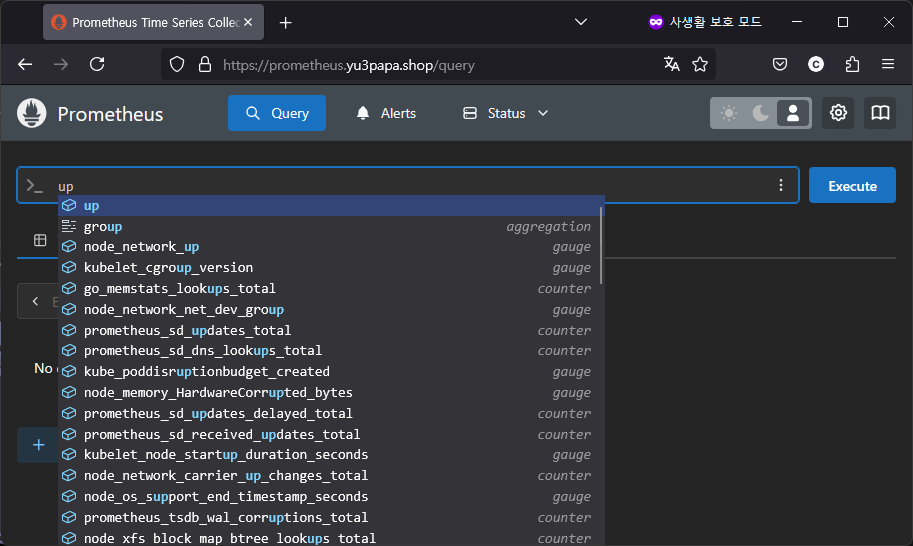List all tabs dropdown arrow
Viewport: 913px width, 546px height.
[581, 22]
